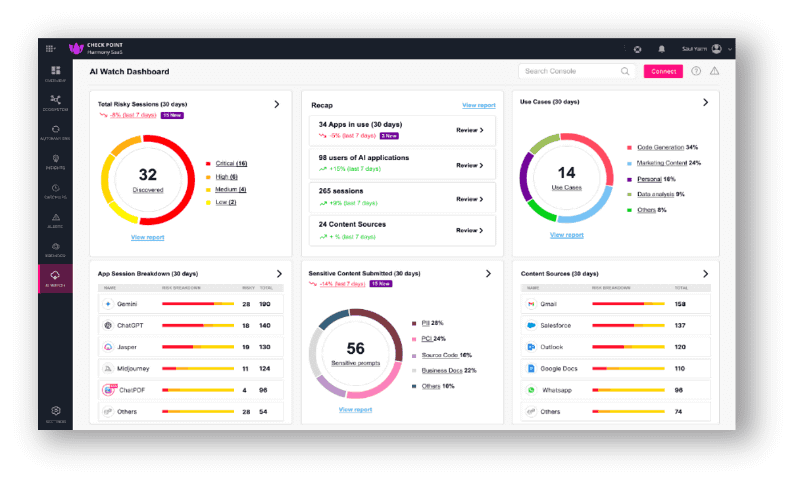Expand the Total Risky Sessions card chevron
The height and width of the screenshot is (488, 800).
(277, 104)
